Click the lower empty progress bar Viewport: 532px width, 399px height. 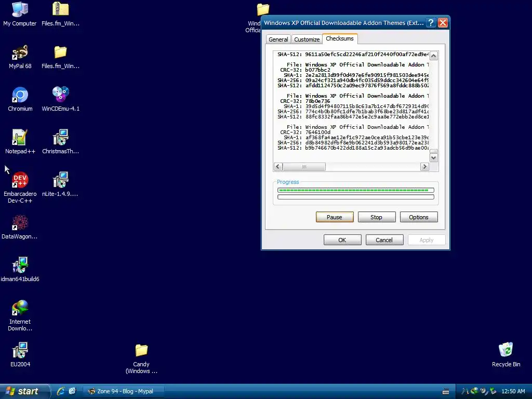(x=355, y=197)
